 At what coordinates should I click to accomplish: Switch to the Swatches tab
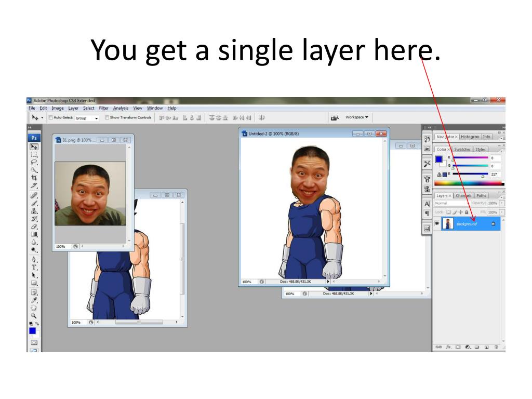(x=462, y=149)
